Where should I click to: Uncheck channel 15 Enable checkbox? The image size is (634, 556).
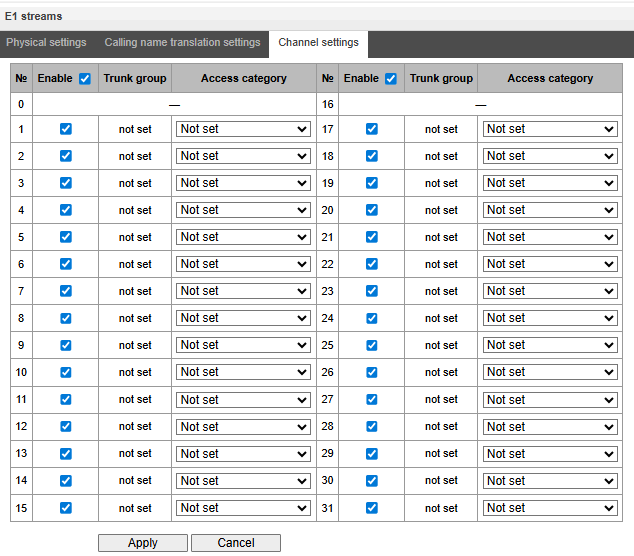click(x=66, y=507)
